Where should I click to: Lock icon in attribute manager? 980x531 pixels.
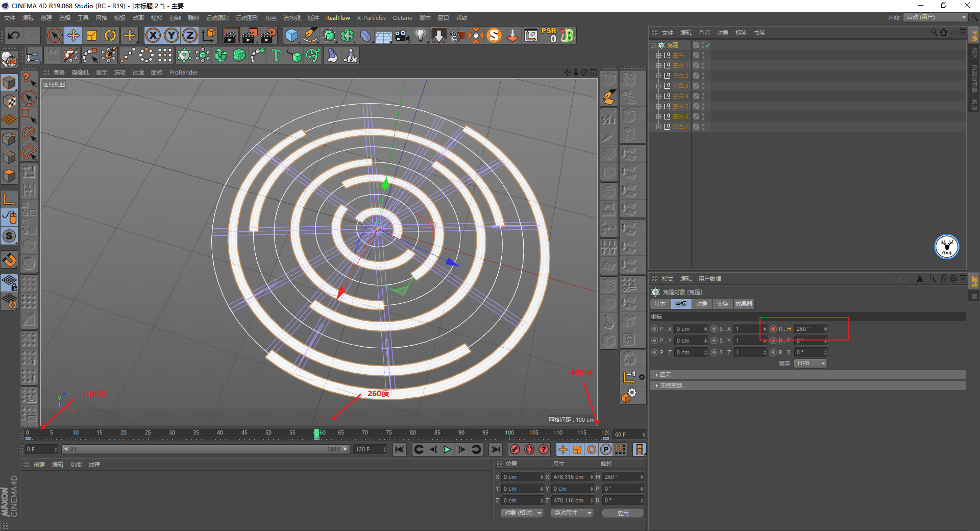pyautogui.click(x=944, y=279)
